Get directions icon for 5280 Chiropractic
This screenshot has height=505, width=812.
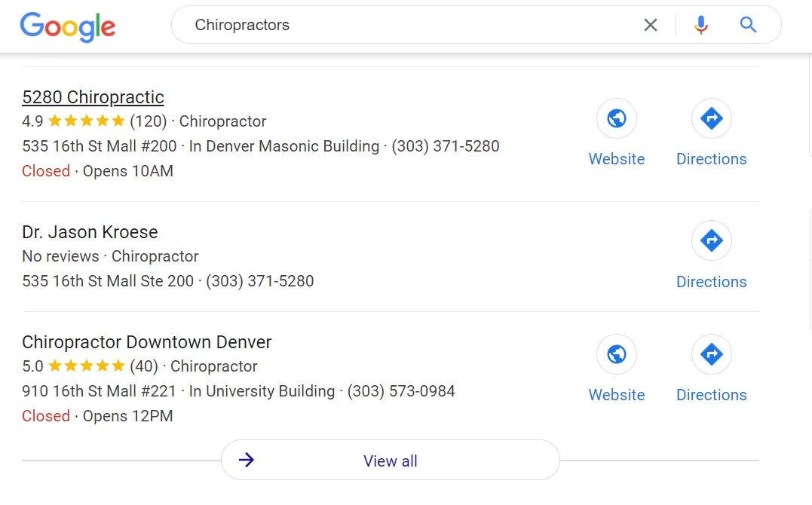[x=711, y=118]
